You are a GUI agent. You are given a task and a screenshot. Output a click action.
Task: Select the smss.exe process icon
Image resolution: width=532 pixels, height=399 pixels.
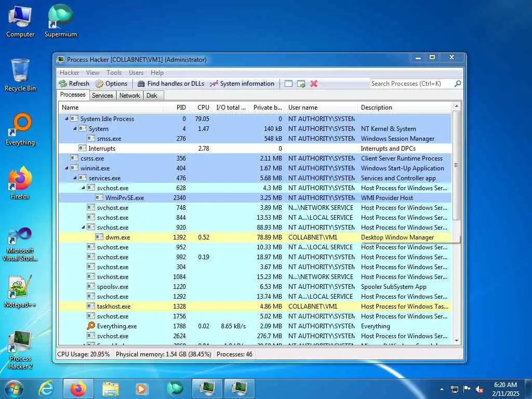click(x=91, y=138)
